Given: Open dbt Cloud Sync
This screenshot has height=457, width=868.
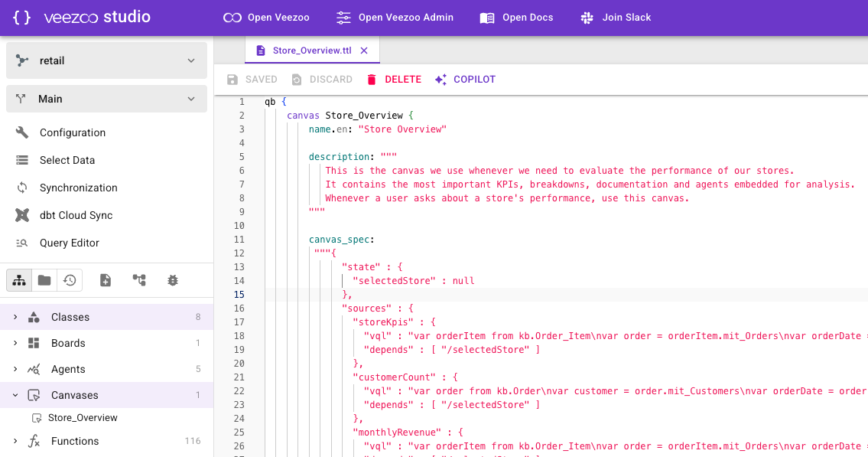Looking at the screenshot, I should click(x=76, y=215).
